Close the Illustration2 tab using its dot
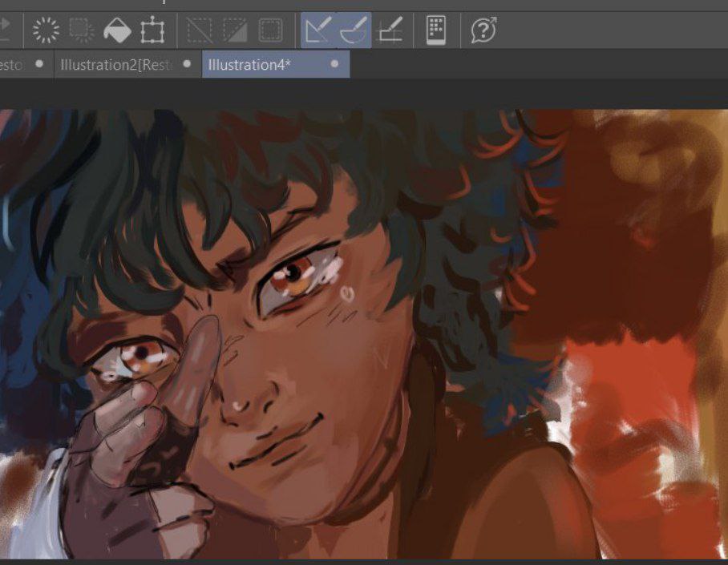 tap(187, 64)
